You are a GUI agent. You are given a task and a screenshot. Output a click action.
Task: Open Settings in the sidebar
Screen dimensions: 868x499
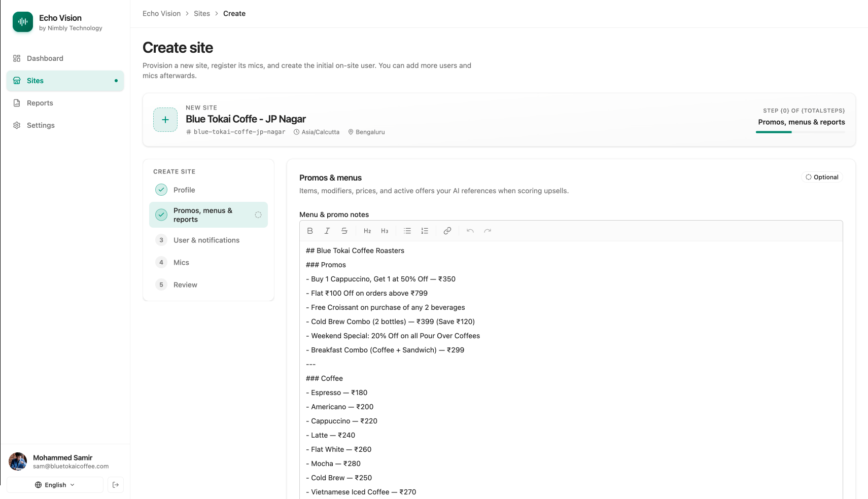[x=65, y=125]
